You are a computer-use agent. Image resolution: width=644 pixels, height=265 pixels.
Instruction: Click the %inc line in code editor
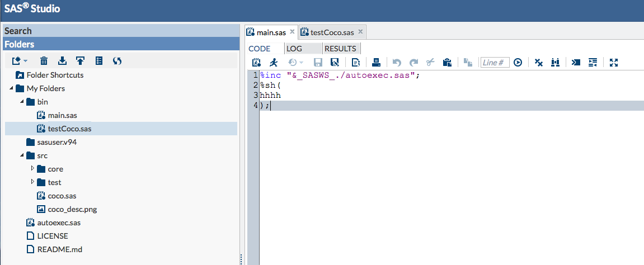tap(340, 75)
